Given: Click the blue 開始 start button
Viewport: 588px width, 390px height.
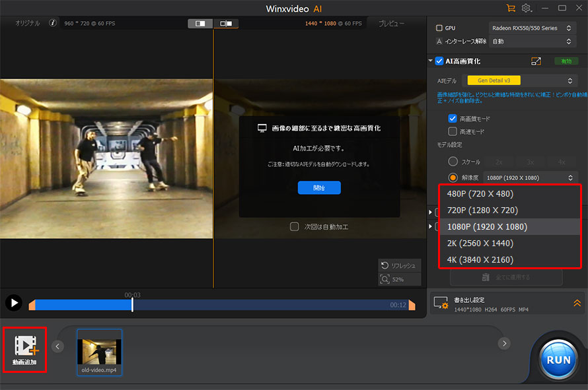Looking at the screenshot, I should [x=319, y=187].
